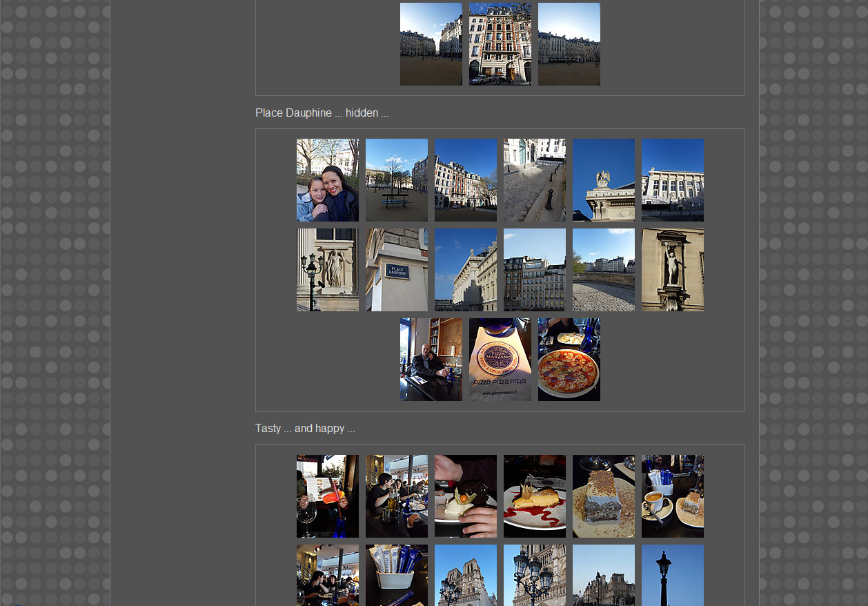Select the espresso cup with cake photo
The image size is (868, 606).
point(672,496)
